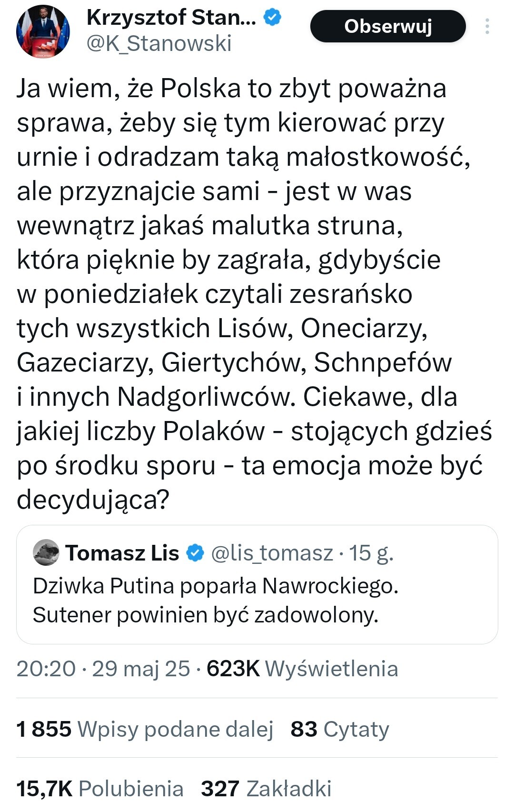
Task: Open the Krzysztof Stan... display name
Action: tap(171, 18)
